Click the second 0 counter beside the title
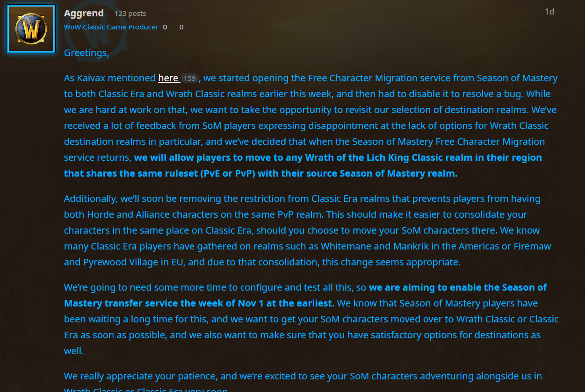The width and height of the screenshot is (585, 392). pos(181,27)
